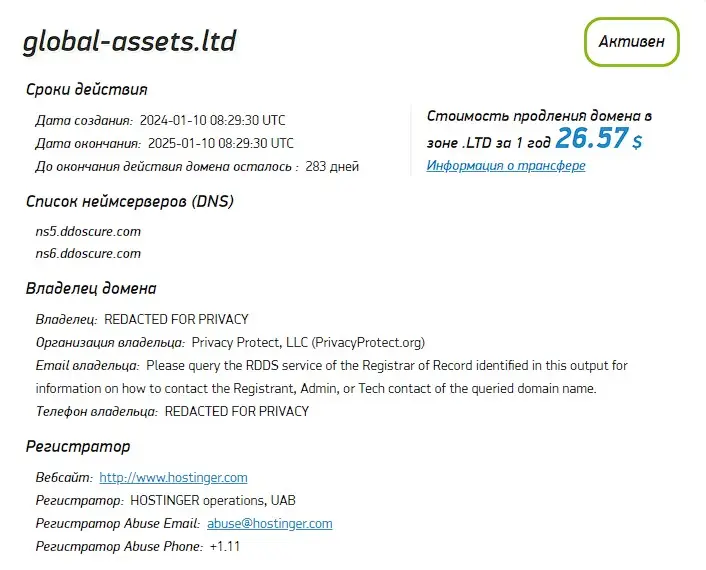Select the global-assets.ltd domain title
Viewport: 706px width, 570px height.
click(x=129, y=41)
